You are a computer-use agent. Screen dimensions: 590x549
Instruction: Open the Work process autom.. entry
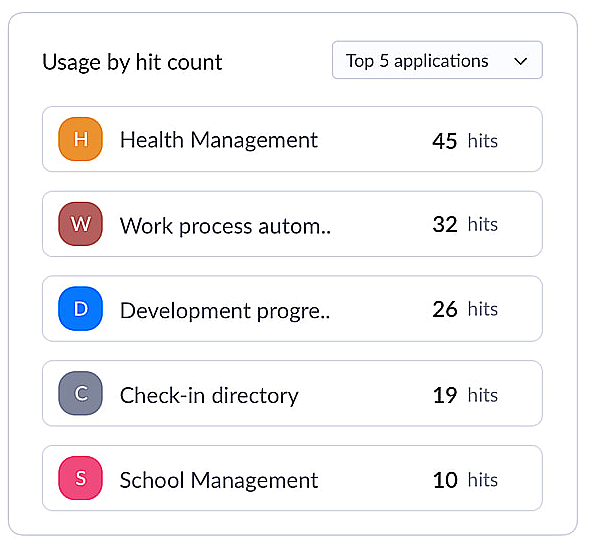click(x=225, y=226)
